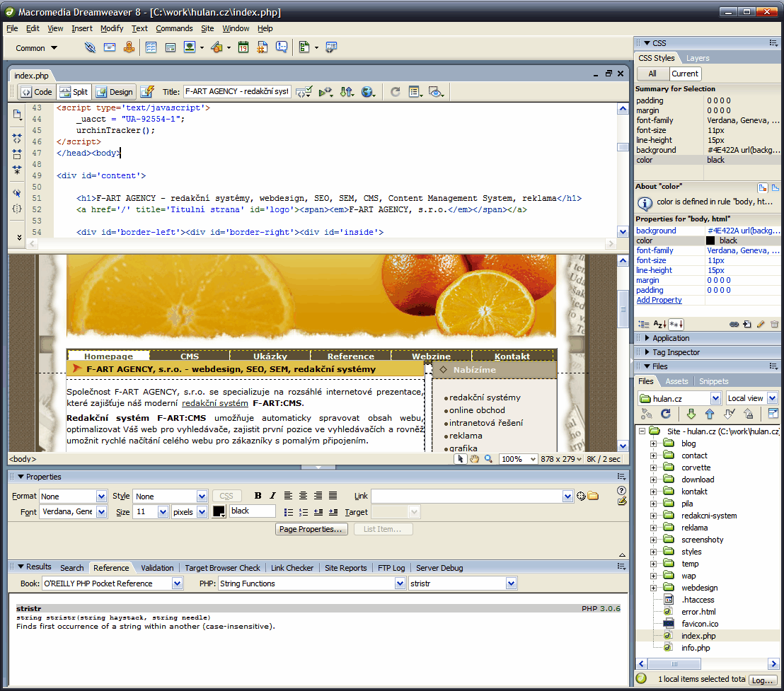784x691 pixels.
Task: Open the Book reference dropdown
Action: 177,583
